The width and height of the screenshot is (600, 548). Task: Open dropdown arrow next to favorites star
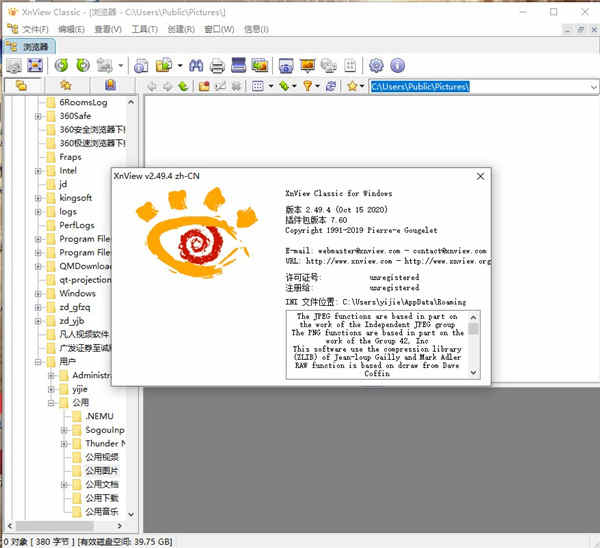click(x=362, y=86)
